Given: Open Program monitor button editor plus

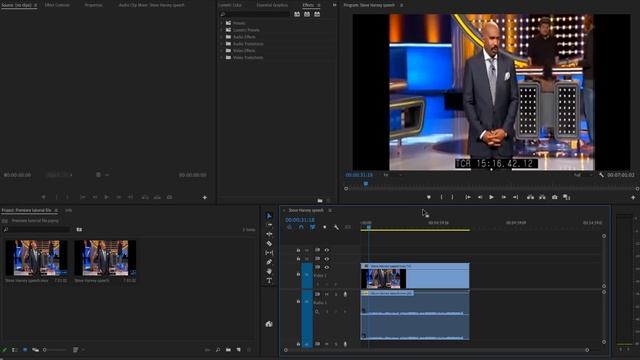Looking at the screenshot, I should pyautogui.click(x=633, y=198).
